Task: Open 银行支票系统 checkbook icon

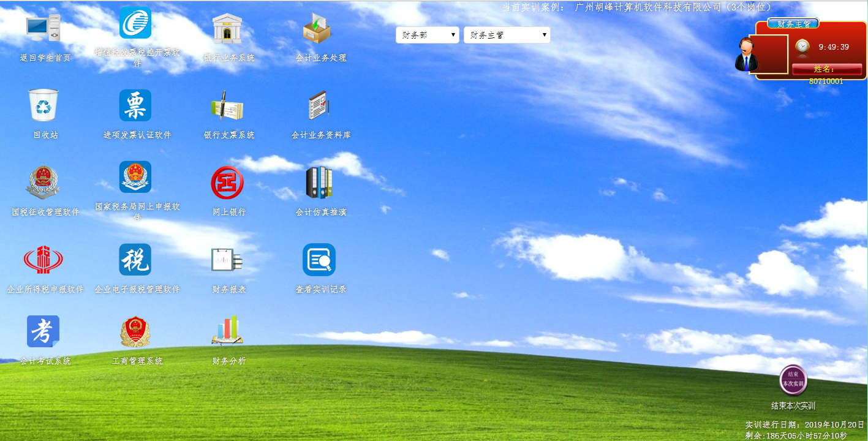Action: tap(227, 106)
